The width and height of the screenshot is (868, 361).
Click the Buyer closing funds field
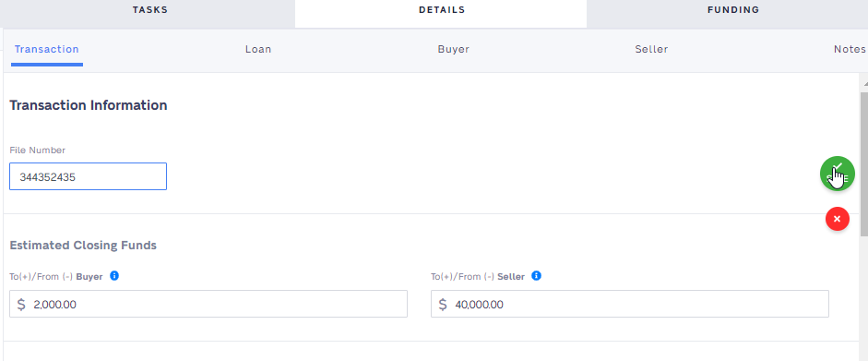click(208, 304)
